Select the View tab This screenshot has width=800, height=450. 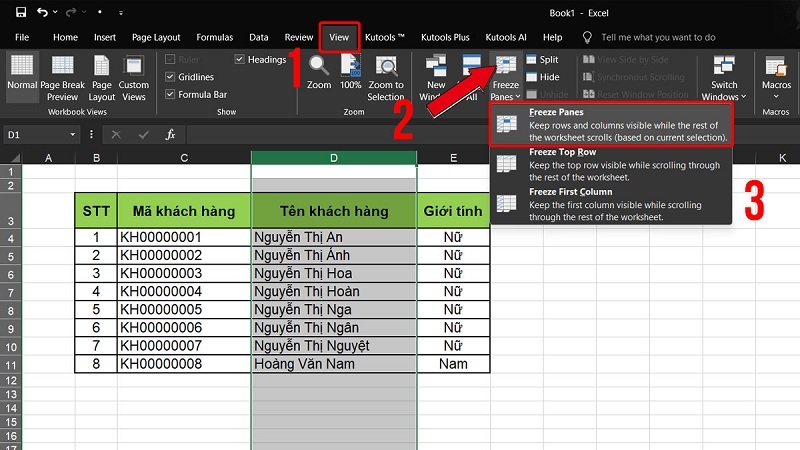click(x=339, y=37)
